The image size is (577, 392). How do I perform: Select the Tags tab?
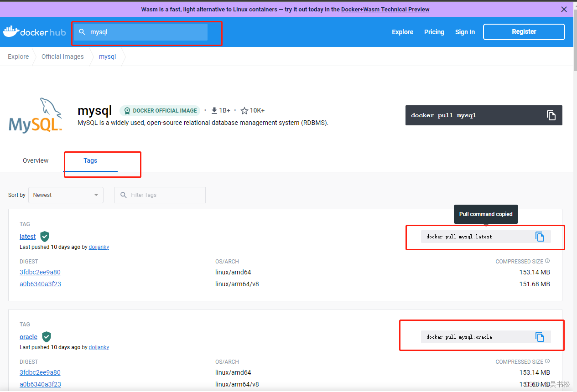click(x=90, y=160)
